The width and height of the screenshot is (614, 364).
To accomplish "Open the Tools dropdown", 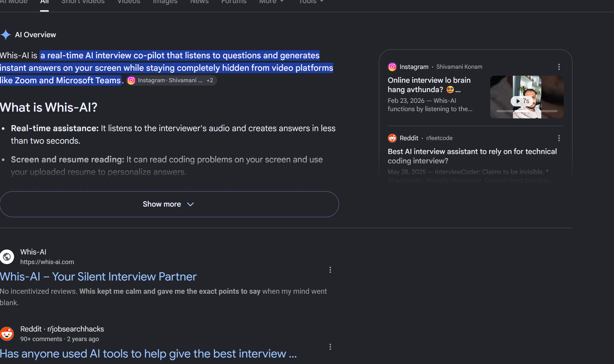I will pos(311,2).
